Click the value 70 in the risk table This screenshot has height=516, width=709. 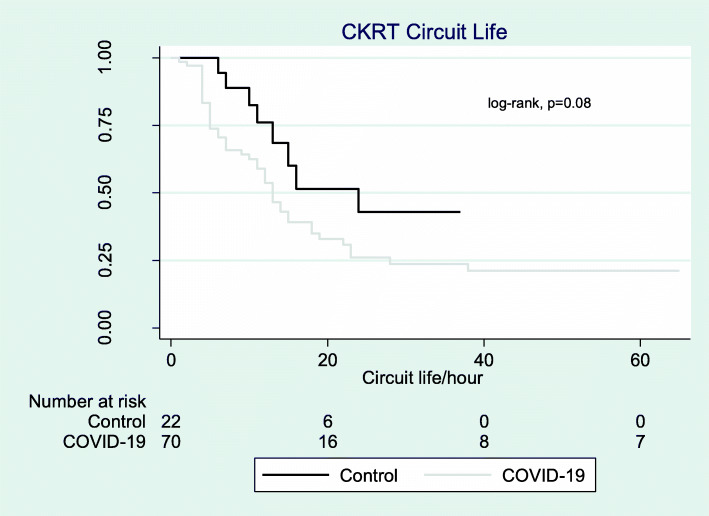click(x=171, y=441)
